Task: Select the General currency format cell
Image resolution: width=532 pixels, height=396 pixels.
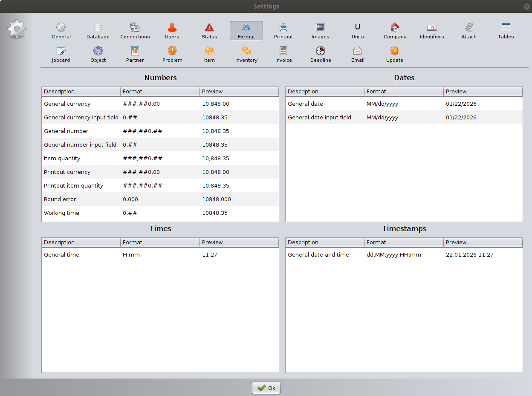Action: tap(159, 104)
